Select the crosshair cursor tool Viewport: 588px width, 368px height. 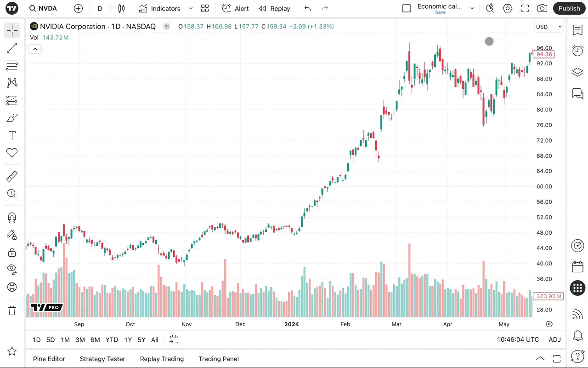pyautogui.click(x=12, y=30)
